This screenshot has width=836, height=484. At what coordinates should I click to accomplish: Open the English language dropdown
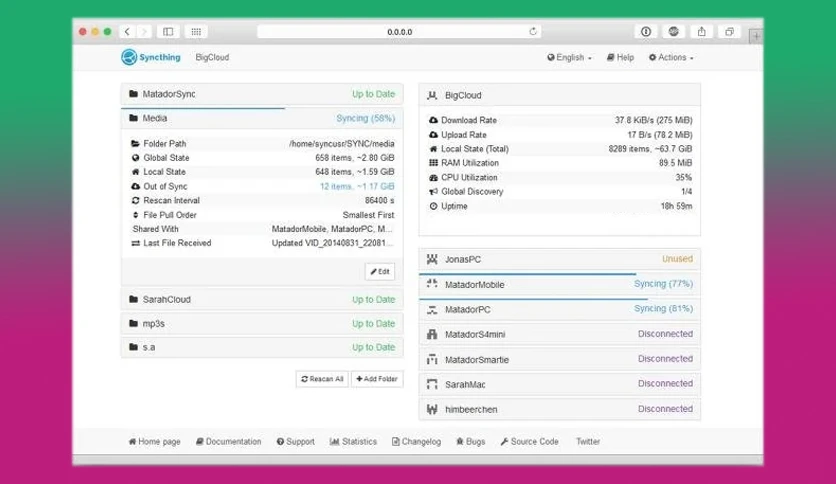(569, 58)
